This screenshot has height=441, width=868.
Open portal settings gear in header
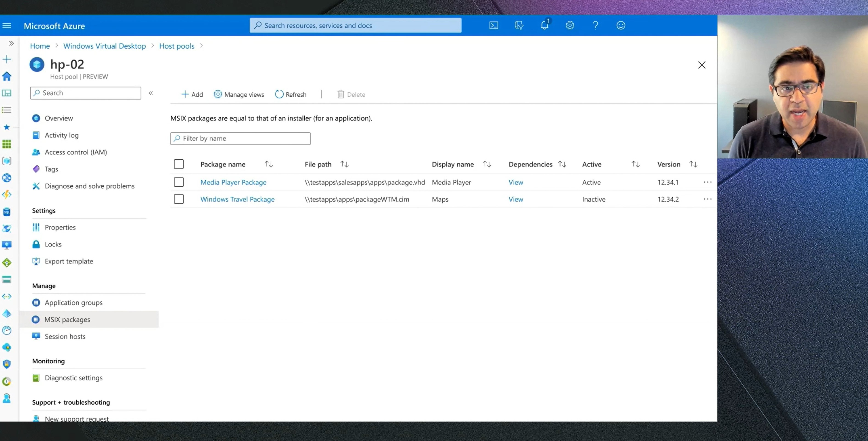[x=570, y=26]
